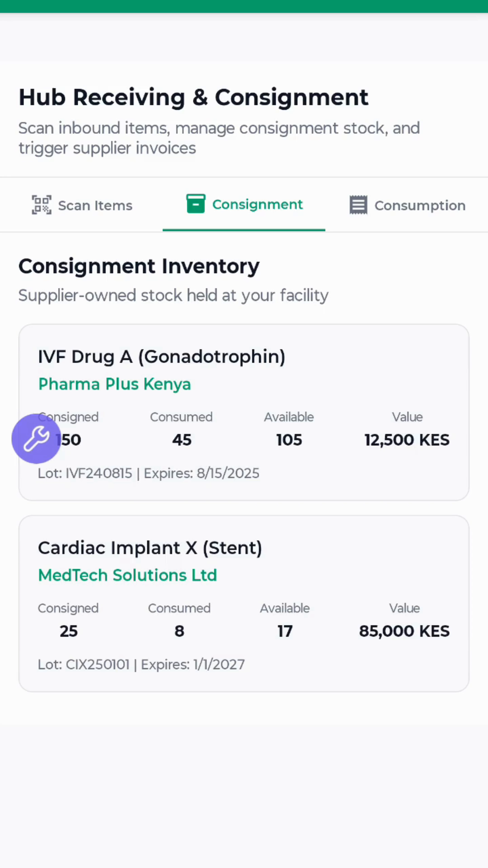Click the Hub Receiving & Consignment title
Screen dimensions: 488x868
click(x=194, y=98)
